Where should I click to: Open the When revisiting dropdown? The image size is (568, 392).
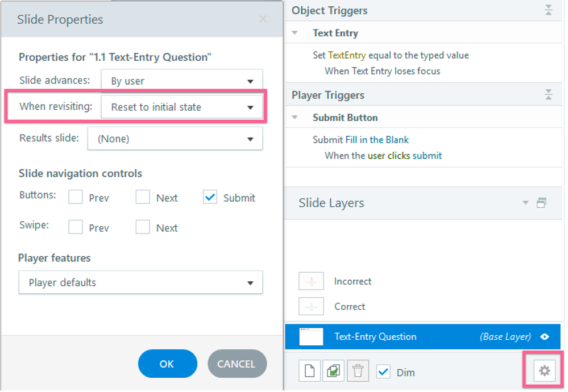(181, 107)
